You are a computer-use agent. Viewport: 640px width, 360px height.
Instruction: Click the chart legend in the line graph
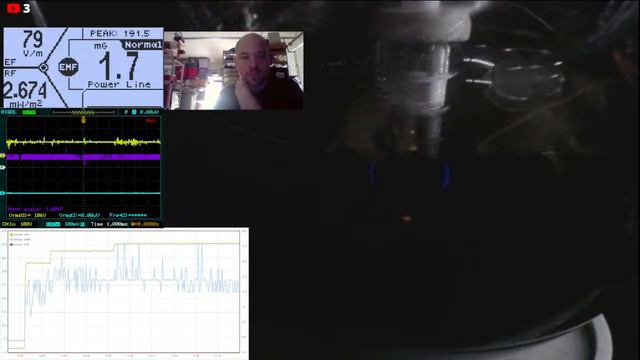pos(20,240)
